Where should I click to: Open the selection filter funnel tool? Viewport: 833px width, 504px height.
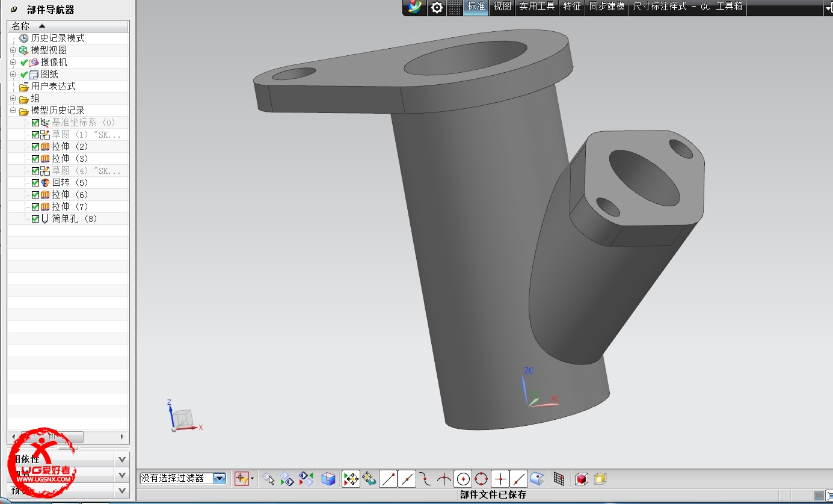(x=241, y=479)
